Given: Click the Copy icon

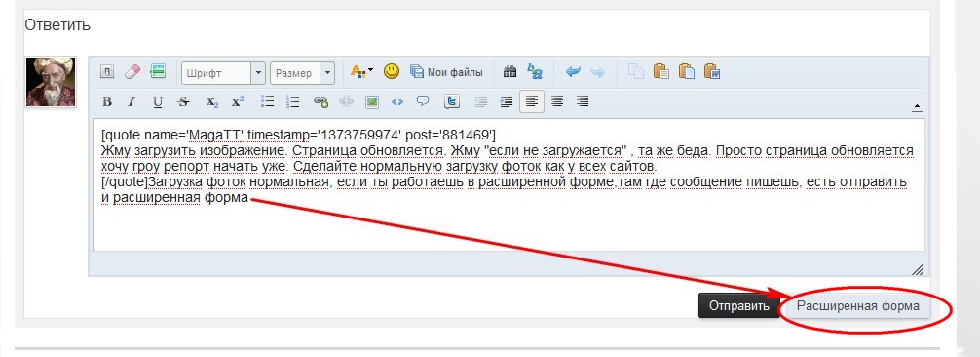Looking at the screenshot, I should (x=635, y=72).
